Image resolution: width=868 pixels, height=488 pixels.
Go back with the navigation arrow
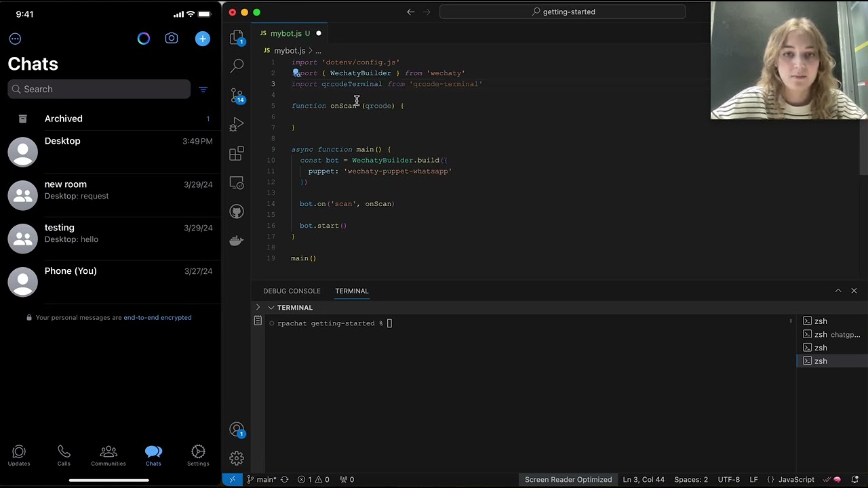410,12
